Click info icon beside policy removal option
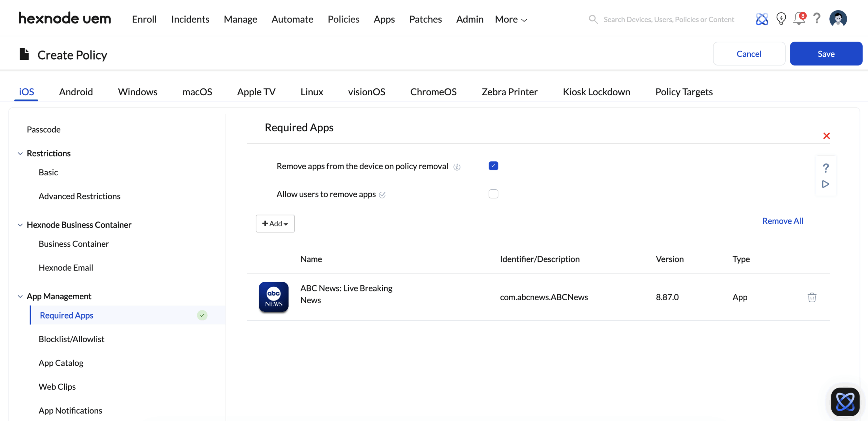Image resolution: width=868 pixels, height=421 pixels. pos(457,167)
